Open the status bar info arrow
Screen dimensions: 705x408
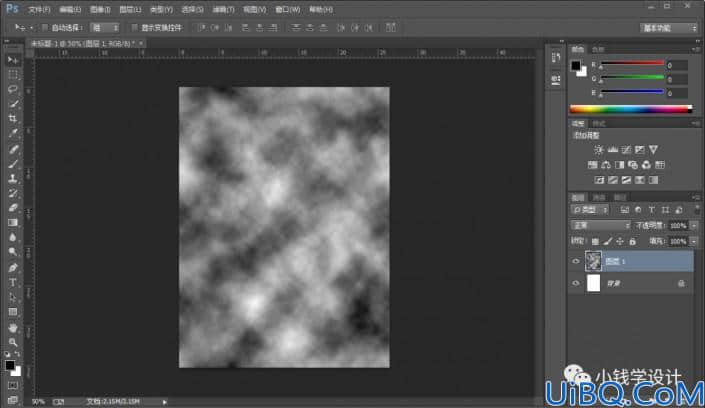(x=165, y=402)
